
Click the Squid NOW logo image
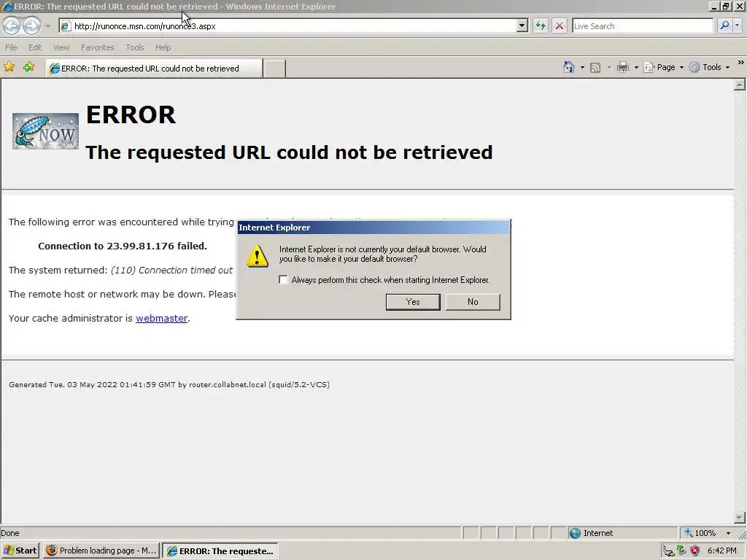(45, 131)
